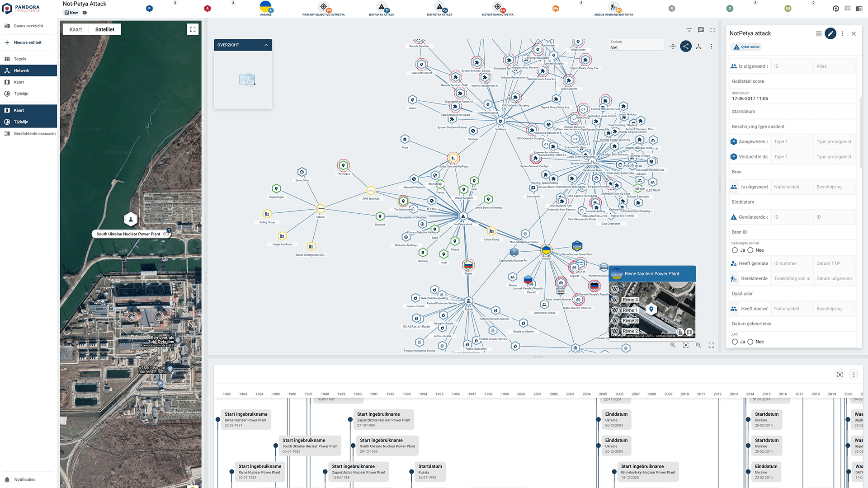The image size is (868, 488).
Task: Toggle network panel fullscreen icon
Action: point(712,30)
